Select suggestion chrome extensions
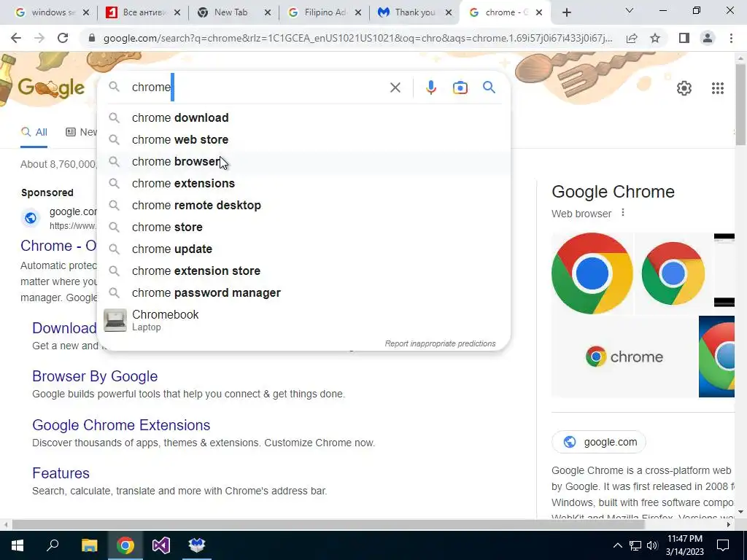Screen dimensions: 747x560 click(x=304, y=183)
